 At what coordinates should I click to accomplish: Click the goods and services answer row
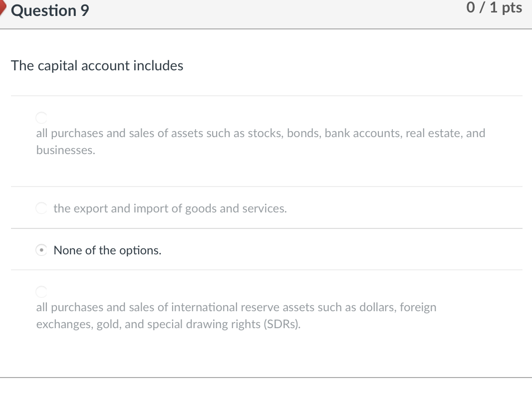pyautogui.click(x=170, y=208)
